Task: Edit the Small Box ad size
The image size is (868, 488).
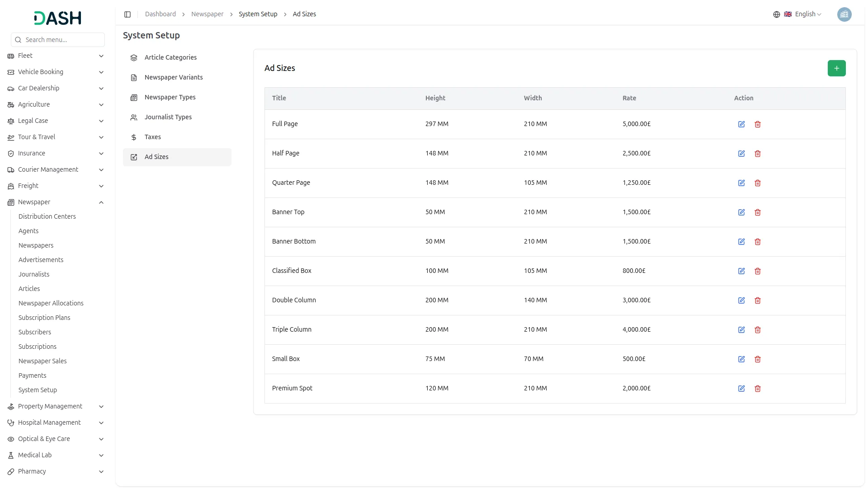Action: point(741,359)
